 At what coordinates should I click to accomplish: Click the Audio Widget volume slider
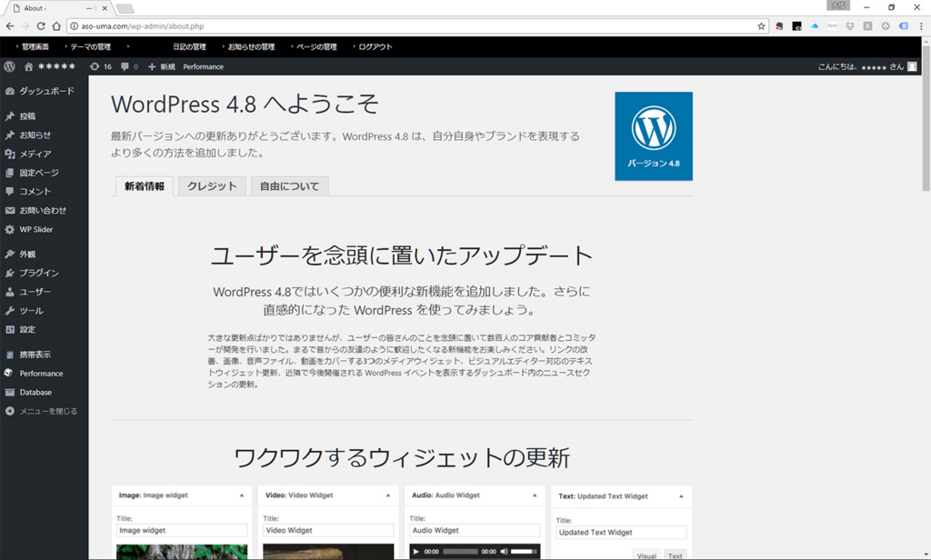pos(524,552)
